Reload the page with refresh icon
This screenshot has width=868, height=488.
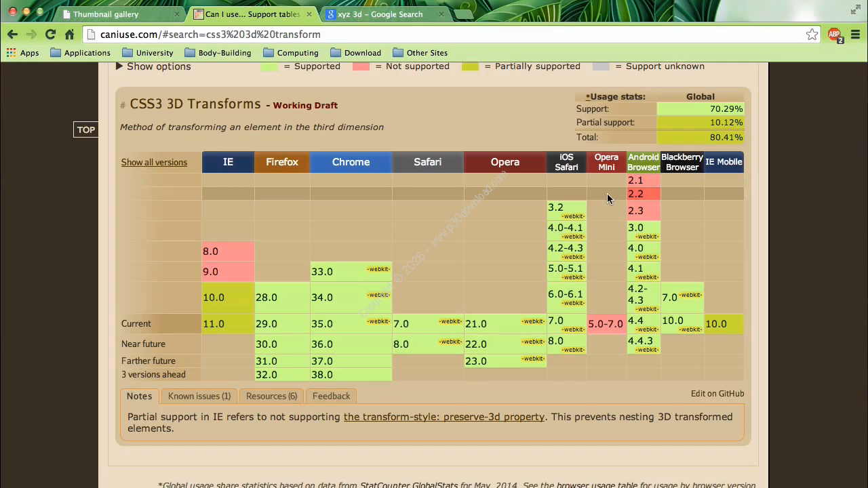tap(50, 35)
